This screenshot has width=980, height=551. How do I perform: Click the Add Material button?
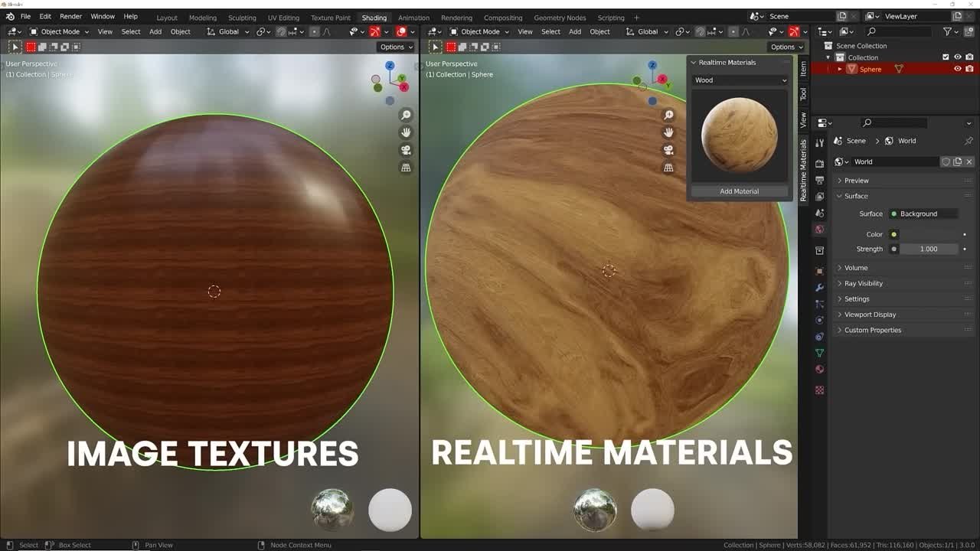pyautogui.click(x=740, y=191)
